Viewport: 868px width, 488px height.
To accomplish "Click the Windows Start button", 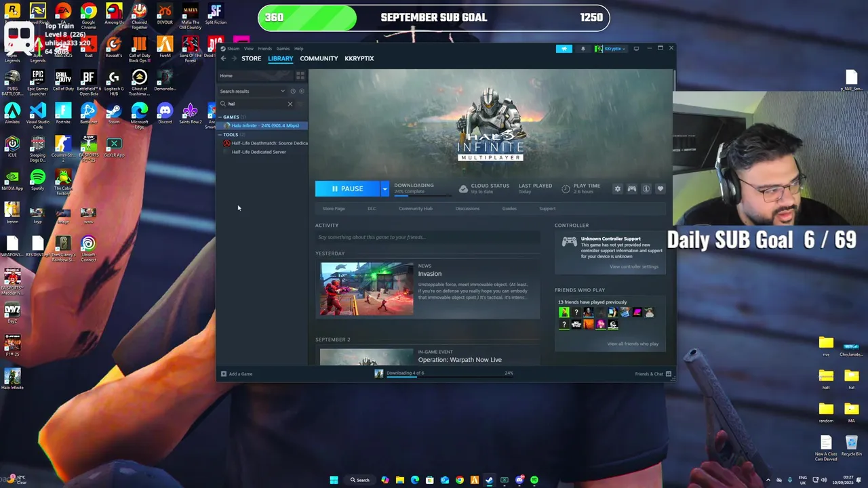I will coord(334,480).
